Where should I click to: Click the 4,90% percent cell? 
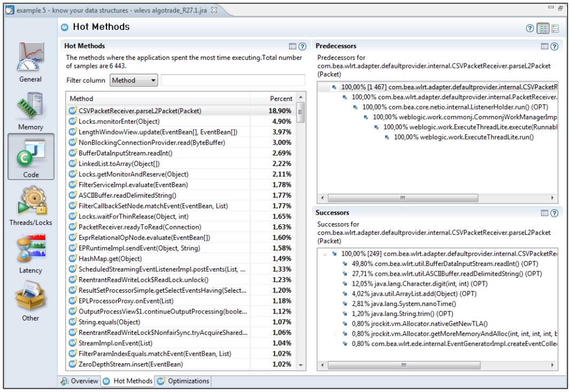click(282, 121)
